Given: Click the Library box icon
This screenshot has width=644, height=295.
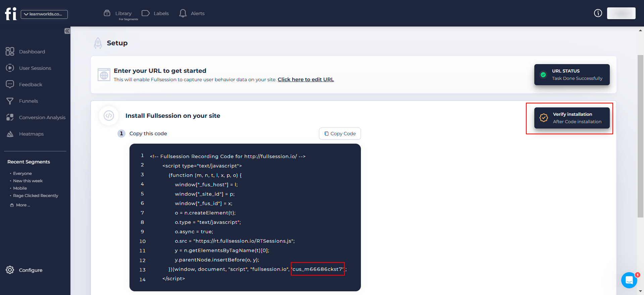Looking at the screenshot, I should pos(107,13).
